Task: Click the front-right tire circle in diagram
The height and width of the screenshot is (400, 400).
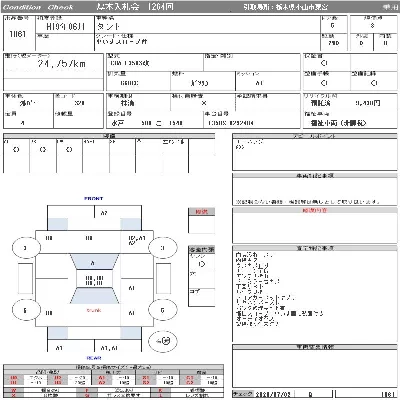Action: [163, 248]
